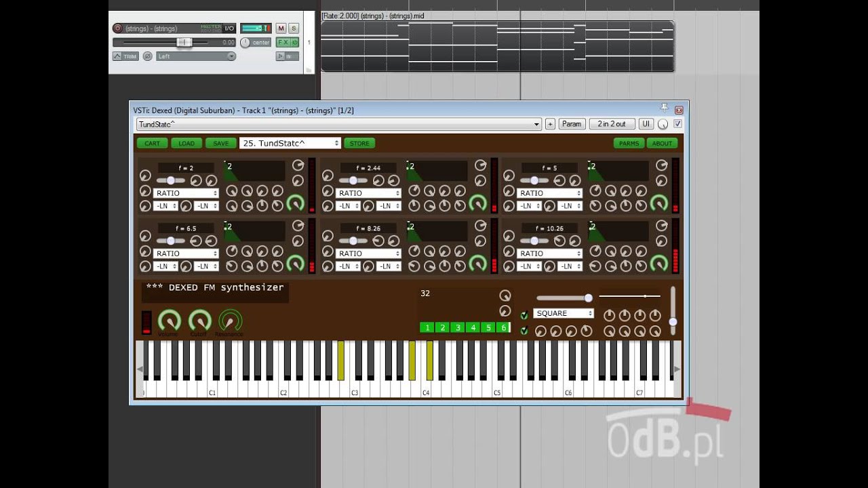
Task: Adjust the vertical slider at right edge
Action: click(x=673, y=310)
